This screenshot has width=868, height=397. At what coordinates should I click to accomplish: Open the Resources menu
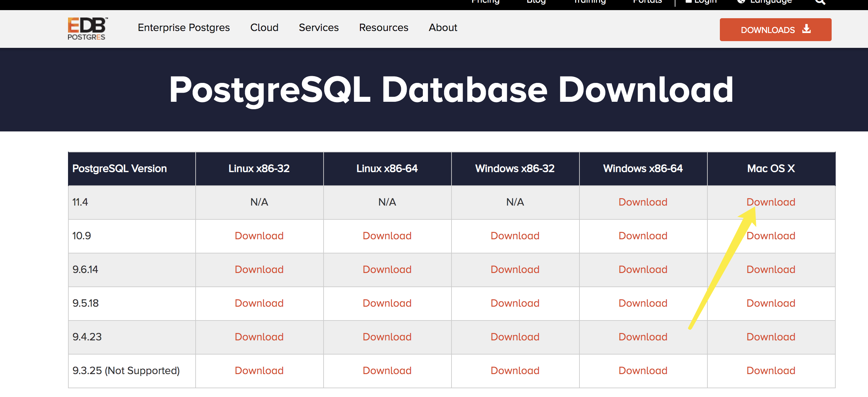[x=383, y=27]
